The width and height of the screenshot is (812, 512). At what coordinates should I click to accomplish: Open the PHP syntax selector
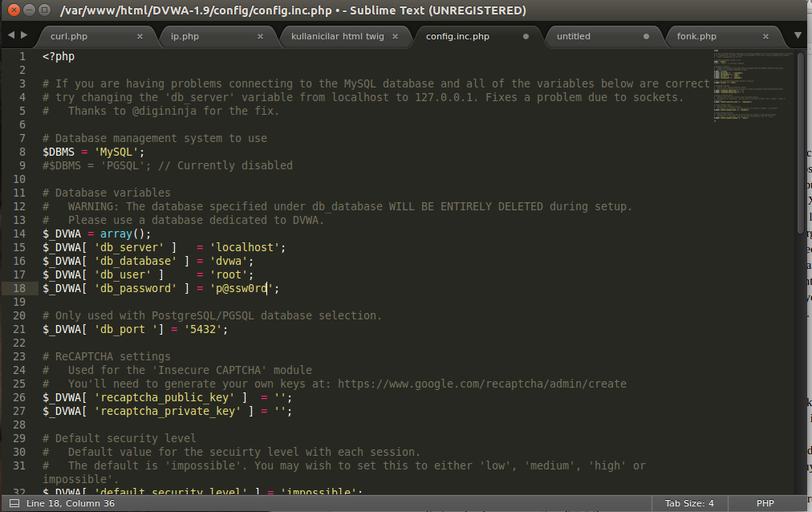[x=765, y=503]
